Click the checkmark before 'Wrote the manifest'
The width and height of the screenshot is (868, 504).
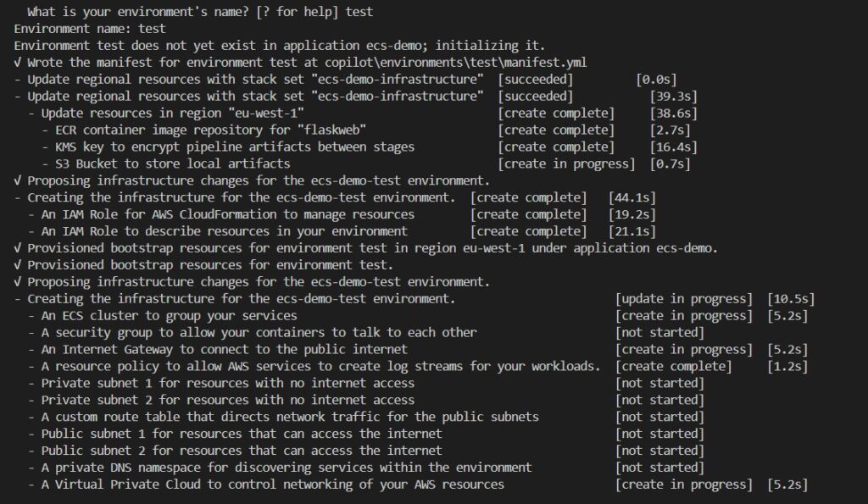click(18, 63)
